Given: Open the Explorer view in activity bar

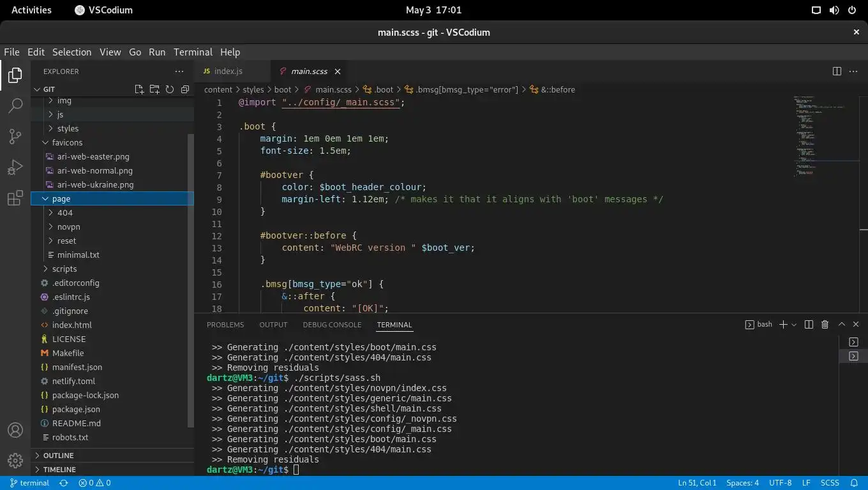Looking at the screenshot, I should coord(15,75).
